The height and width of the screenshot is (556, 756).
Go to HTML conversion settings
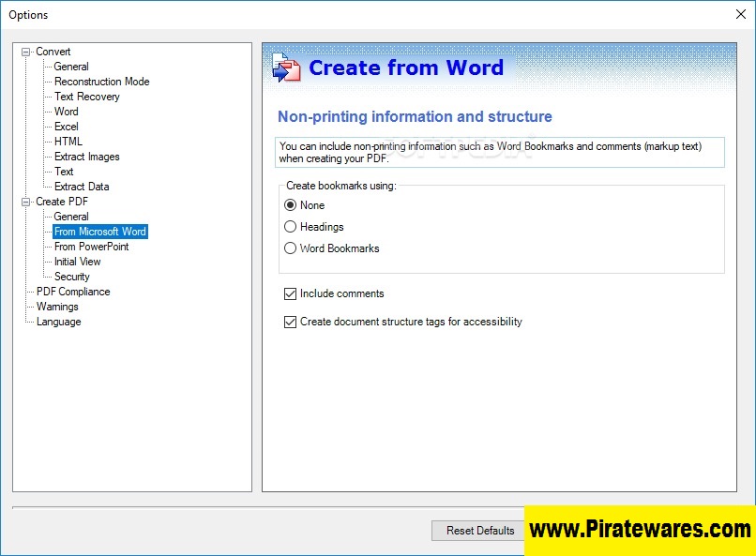[68, 142]
